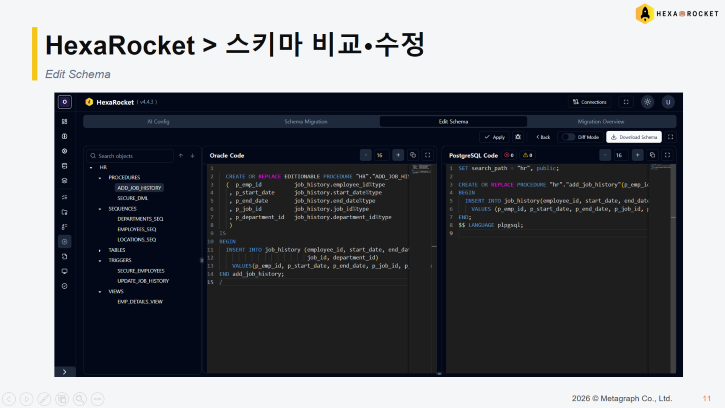Collapse the SEQUENCES tree folder
The image size is (725, 408).
[x=100, y=209]
